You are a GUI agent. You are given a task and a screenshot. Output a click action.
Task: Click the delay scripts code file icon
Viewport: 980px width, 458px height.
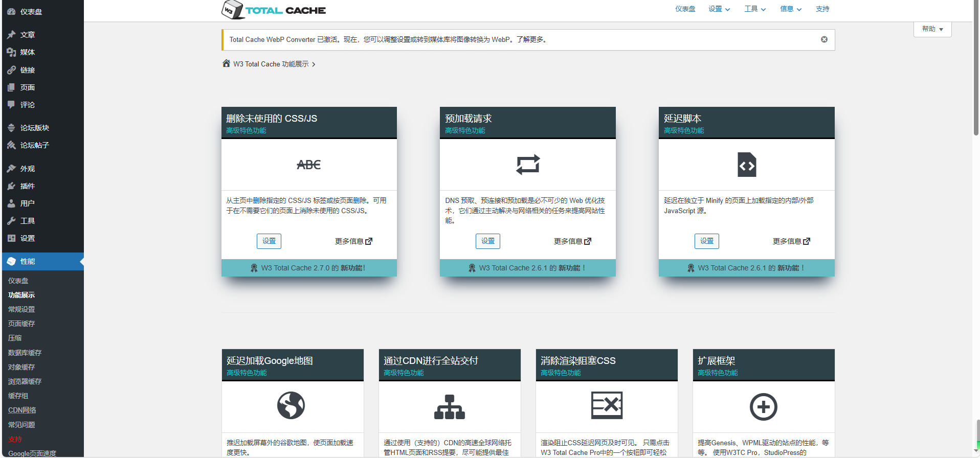pyautogui.click(x=746, y=165)
